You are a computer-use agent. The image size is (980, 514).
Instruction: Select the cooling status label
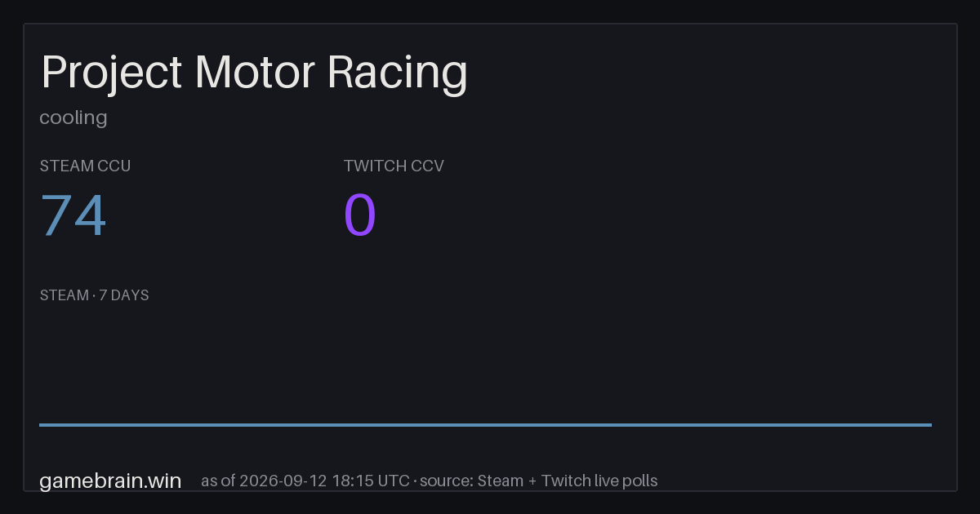point(73,117)
